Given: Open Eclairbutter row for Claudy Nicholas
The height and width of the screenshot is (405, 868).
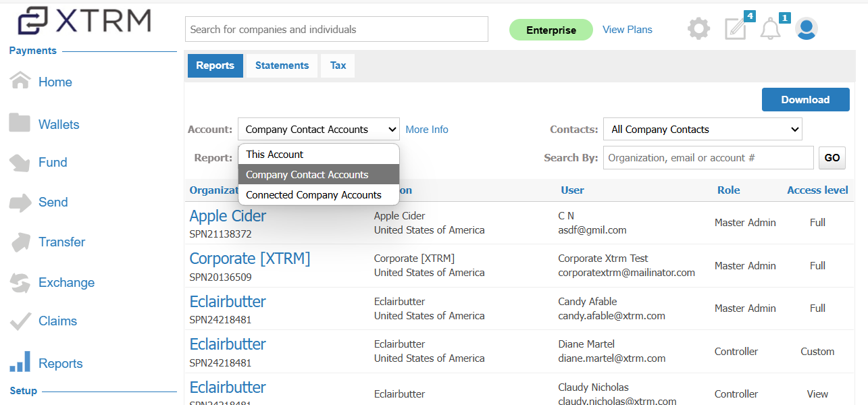Looking at the screenshot, I should (x=228, y=387).
